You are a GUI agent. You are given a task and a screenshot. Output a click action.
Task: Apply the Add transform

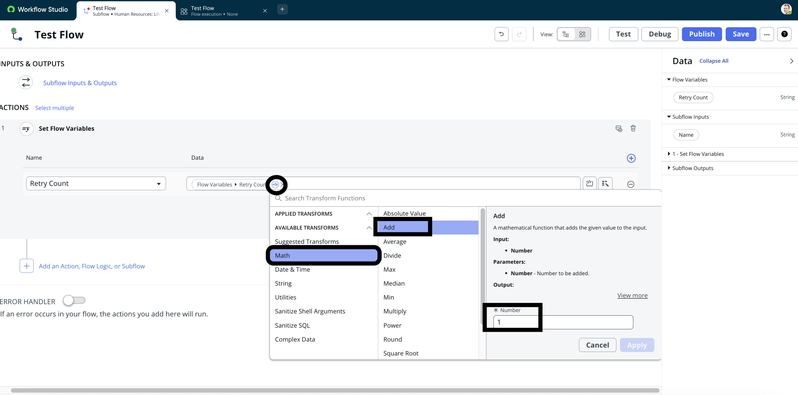pos(637,345)
